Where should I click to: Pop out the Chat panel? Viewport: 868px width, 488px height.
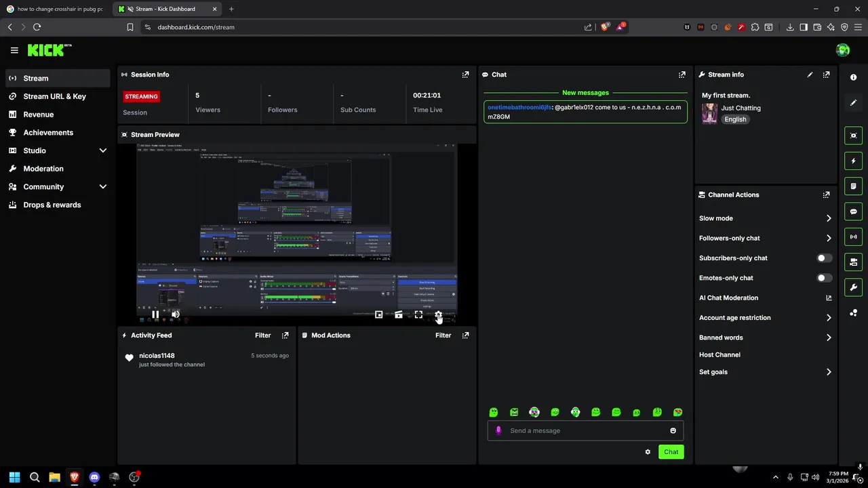pyautogui.click(x=682, y=75)
